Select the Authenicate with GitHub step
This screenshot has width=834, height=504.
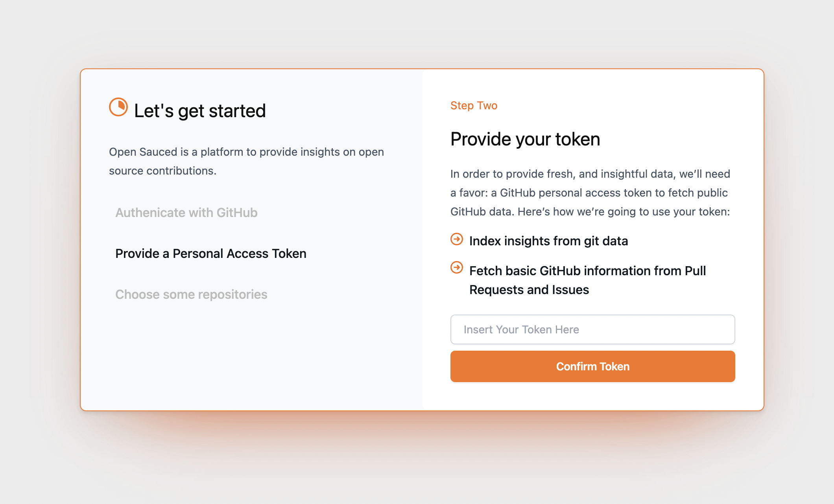point(186,212)
